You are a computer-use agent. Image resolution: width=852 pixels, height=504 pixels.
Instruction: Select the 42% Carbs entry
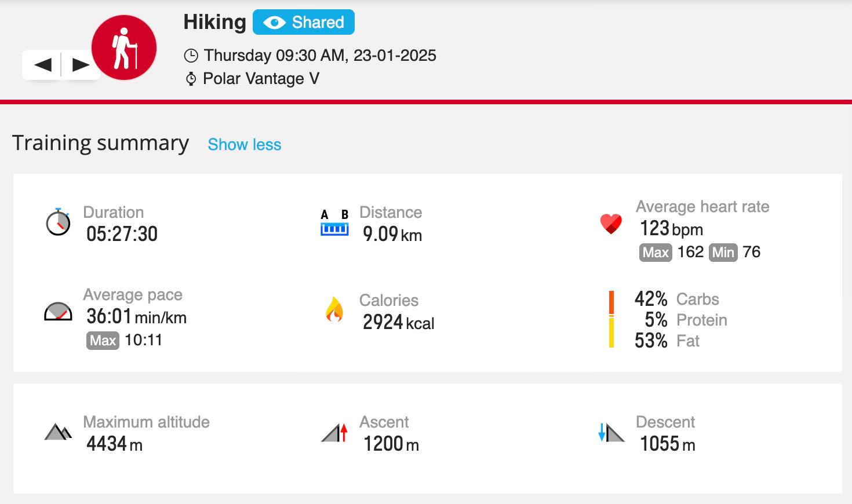click(676, 299)
